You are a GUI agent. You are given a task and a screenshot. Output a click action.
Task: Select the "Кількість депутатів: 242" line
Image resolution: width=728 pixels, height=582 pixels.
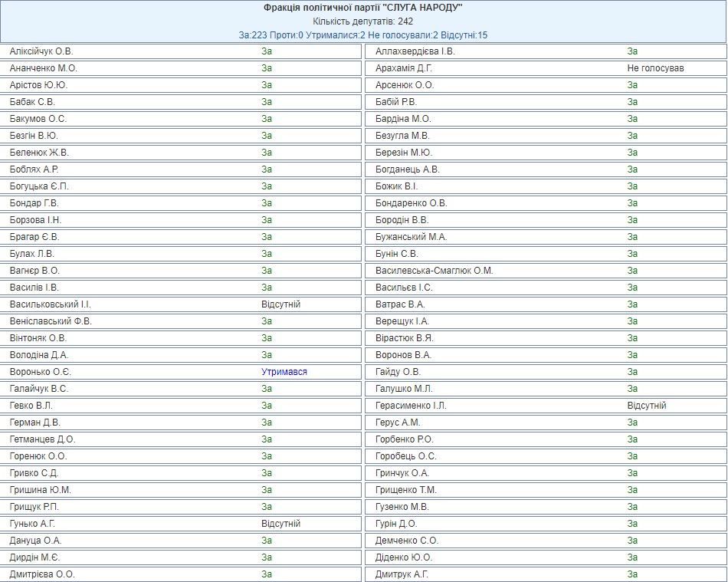(x=363, y=21)
